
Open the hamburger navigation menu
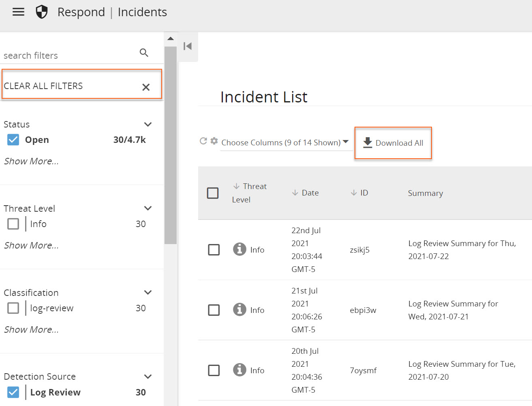(x=18, y=12)
